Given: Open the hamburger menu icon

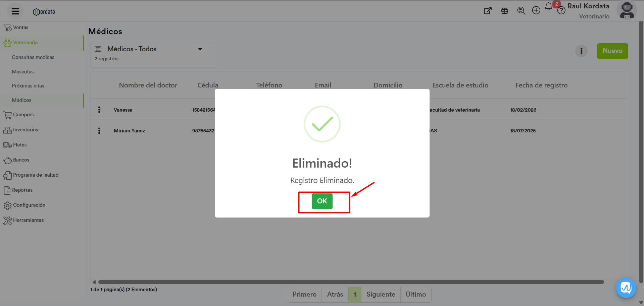Looking at the screenshot, I should (x=15, y=11).
